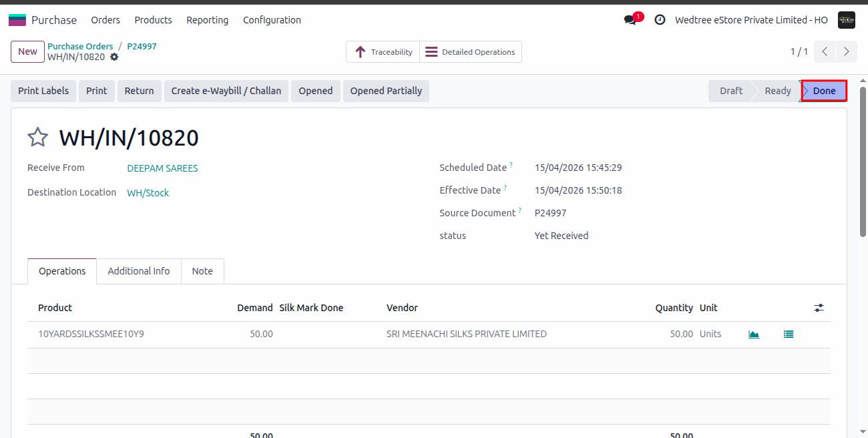
Task: Click Create e-Waybill / Challan
Action: 226,91
